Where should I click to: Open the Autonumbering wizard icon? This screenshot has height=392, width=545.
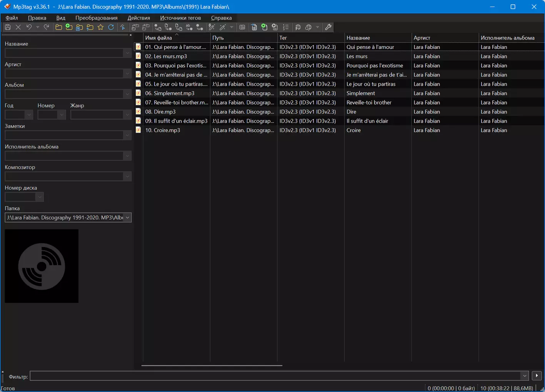(285, 27)
